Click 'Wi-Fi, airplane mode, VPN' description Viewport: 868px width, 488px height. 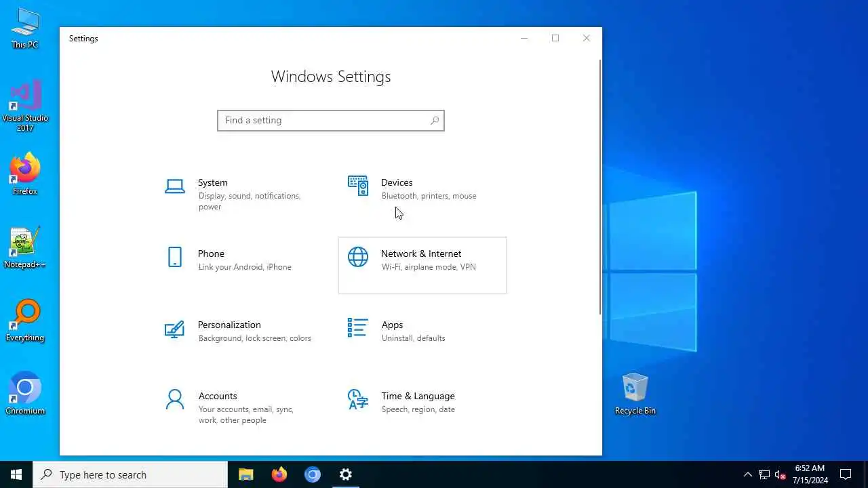(429, 267)
